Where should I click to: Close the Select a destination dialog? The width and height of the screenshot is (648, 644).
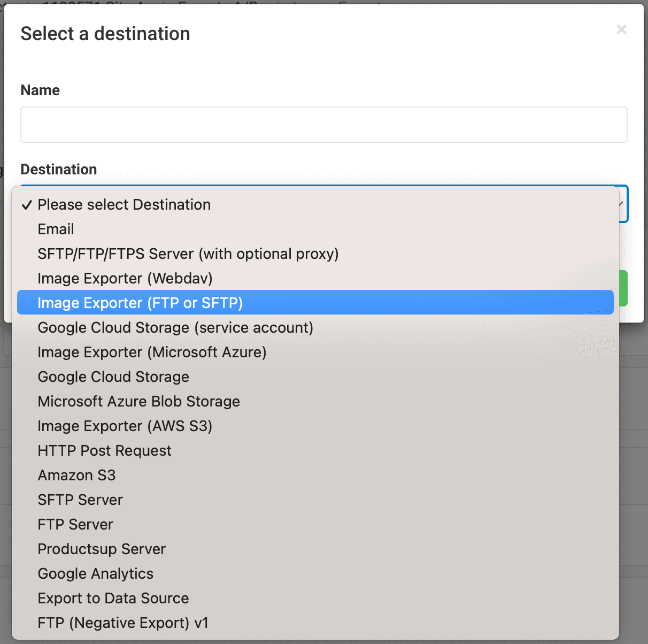[x=621, y=29]
